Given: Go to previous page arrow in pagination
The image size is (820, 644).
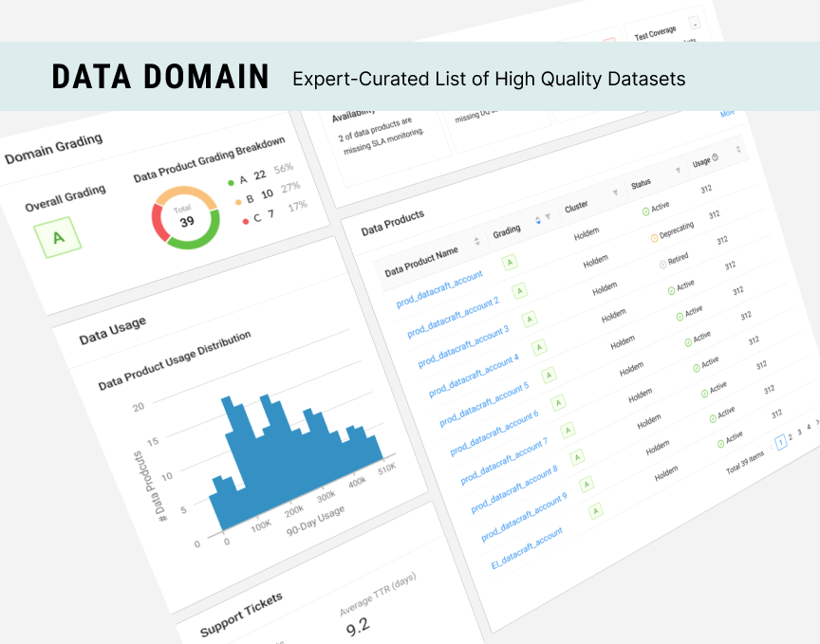Looking at the screenshot, I should tap(772, 447).
